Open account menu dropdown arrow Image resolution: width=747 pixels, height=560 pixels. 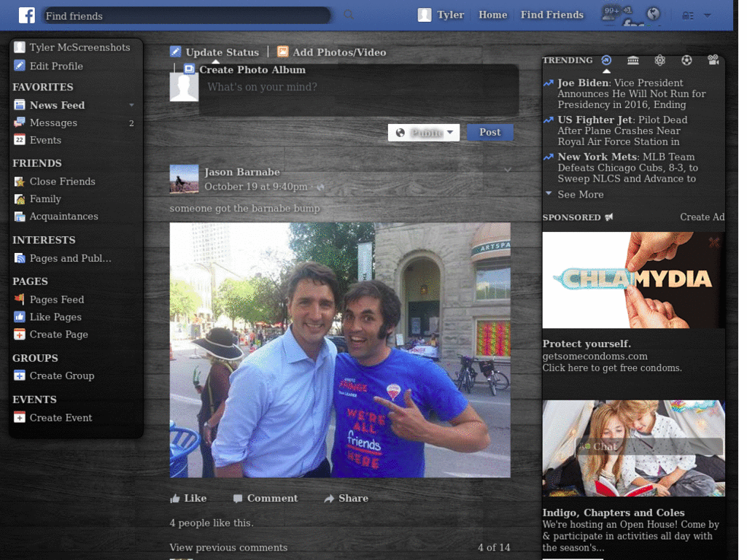tap(708, 16)
